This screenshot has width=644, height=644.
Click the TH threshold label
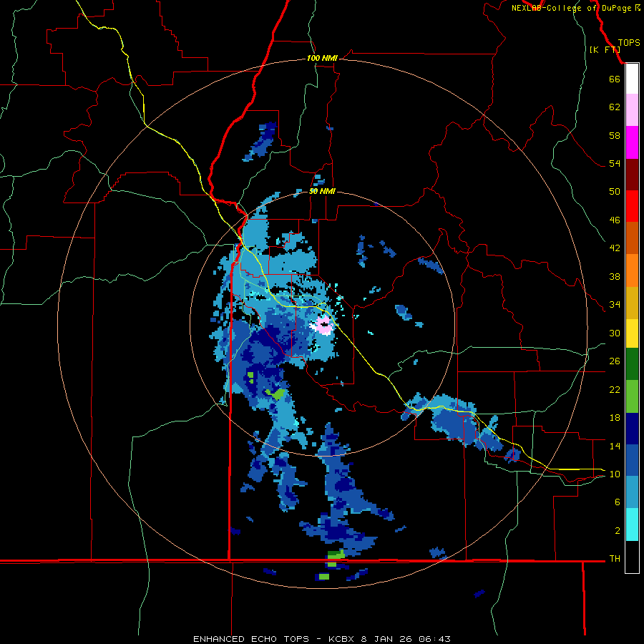(615, 559)
